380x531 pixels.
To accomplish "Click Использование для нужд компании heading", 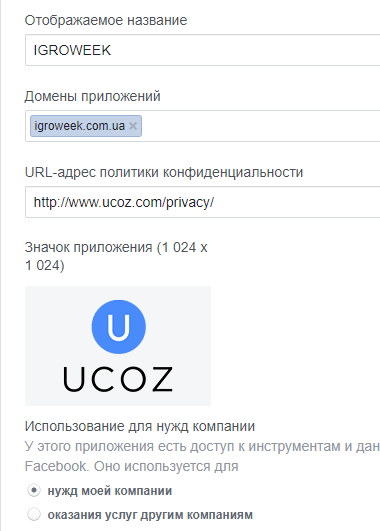I will pos(140,426).
